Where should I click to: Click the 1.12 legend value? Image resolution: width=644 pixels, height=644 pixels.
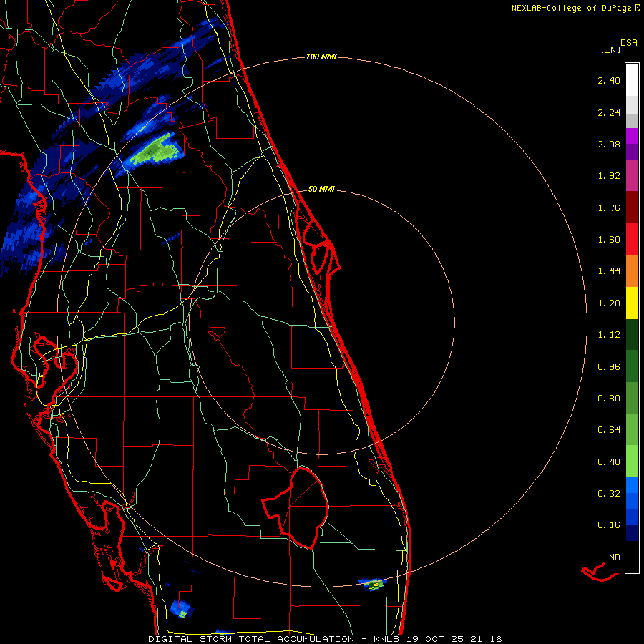click(609, 335)
